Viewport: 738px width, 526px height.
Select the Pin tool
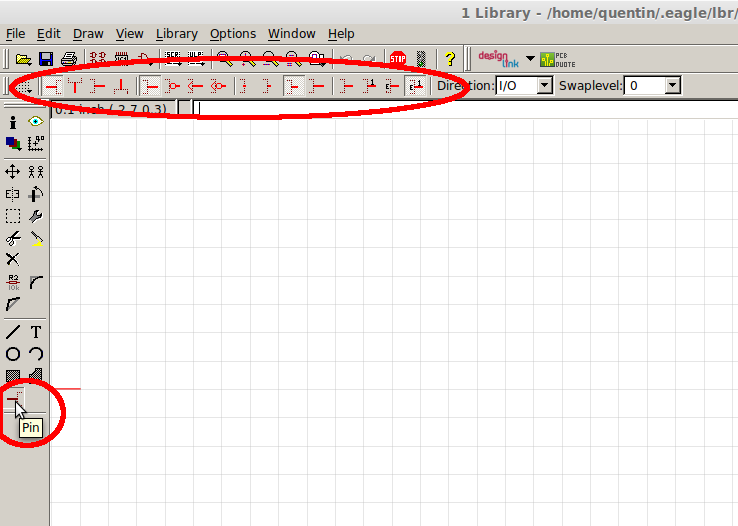point(13,401)
